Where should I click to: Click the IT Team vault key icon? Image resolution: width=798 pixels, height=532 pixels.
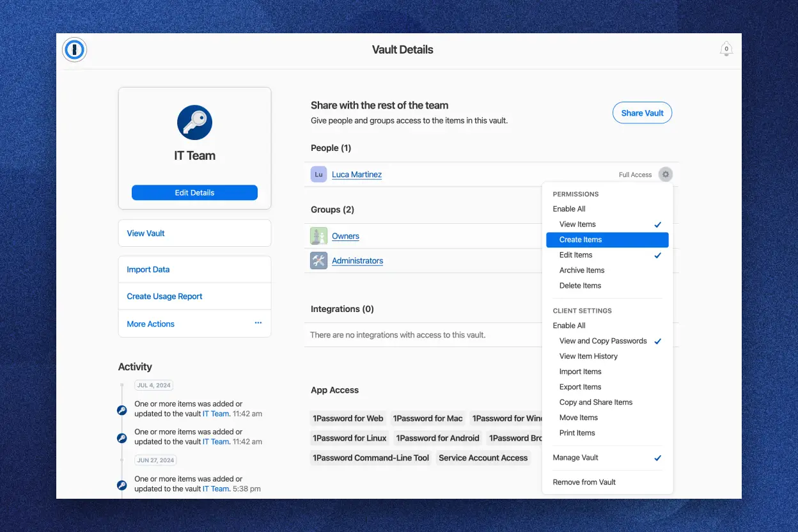[x=194, y=122]
